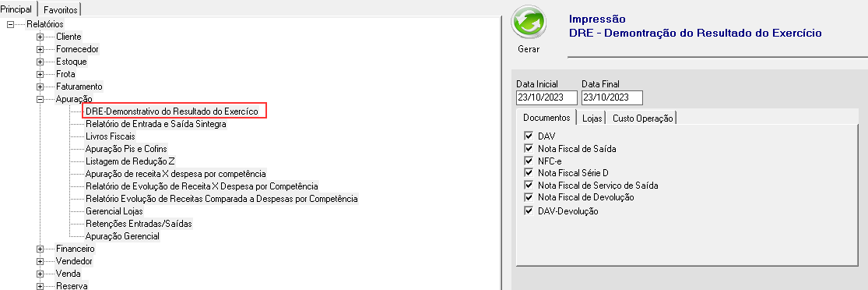The width and height of the screenshot is (868, 290).
Task: Collapse the Relatórios root node
Action: pos(10,24)
